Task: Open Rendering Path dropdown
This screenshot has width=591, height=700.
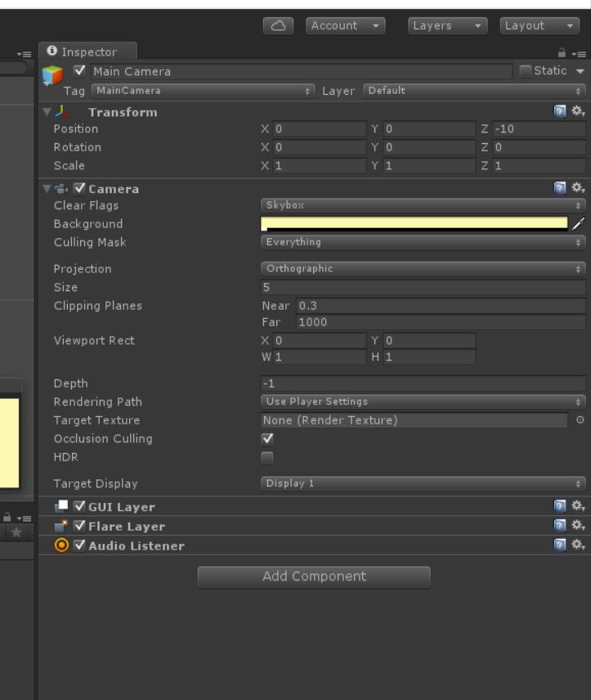Action: (423, 402)
